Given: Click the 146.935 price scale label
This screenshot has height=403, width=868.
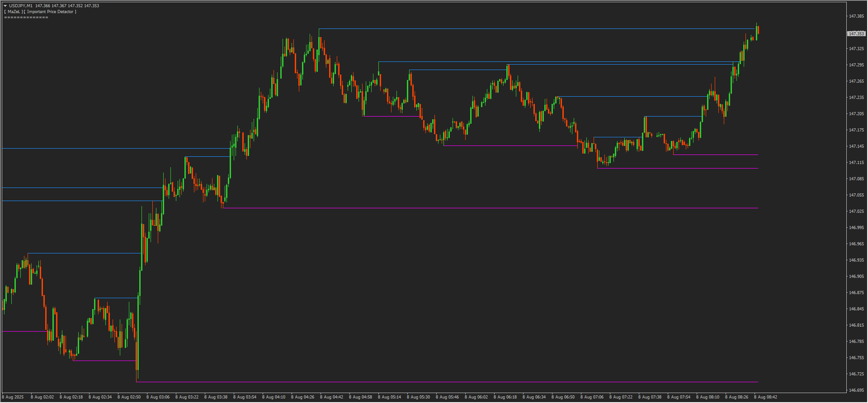Looking at the screenshot, I should point(856,260).
